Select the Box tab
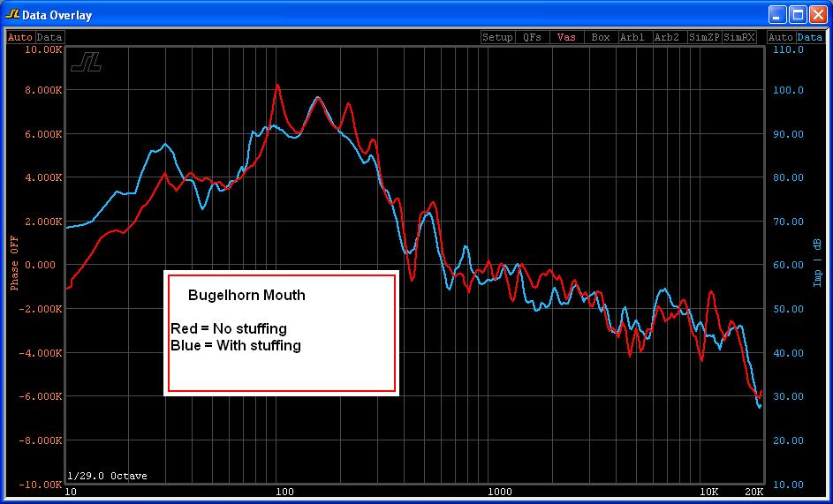Image resolution: width=833 pixels, height=504 pixels. [x=601, y=37]
